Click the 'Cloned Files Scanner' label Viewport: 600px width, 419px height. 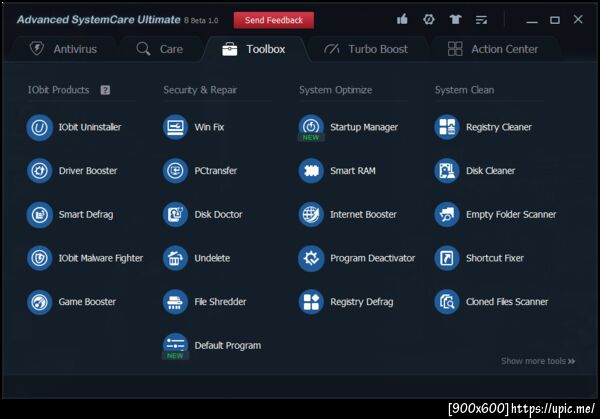[x=507, y=302]
